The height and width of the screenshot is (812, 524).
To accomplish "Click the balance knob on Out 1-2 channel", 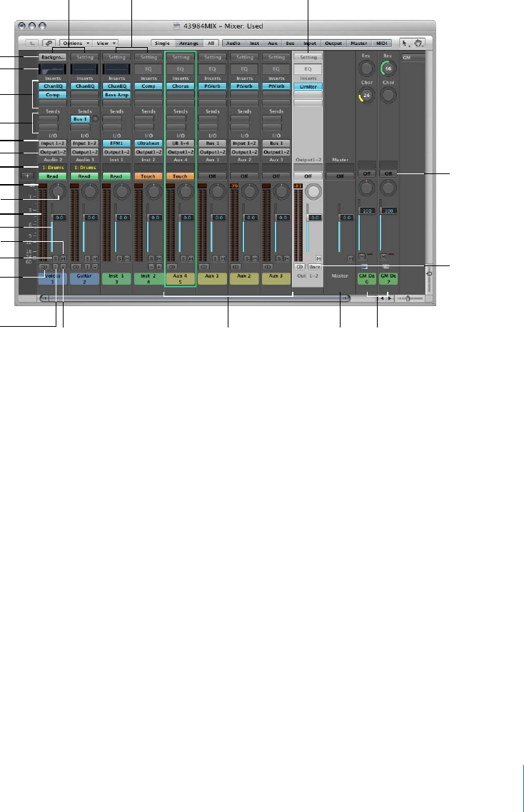I will pos(313,192).
